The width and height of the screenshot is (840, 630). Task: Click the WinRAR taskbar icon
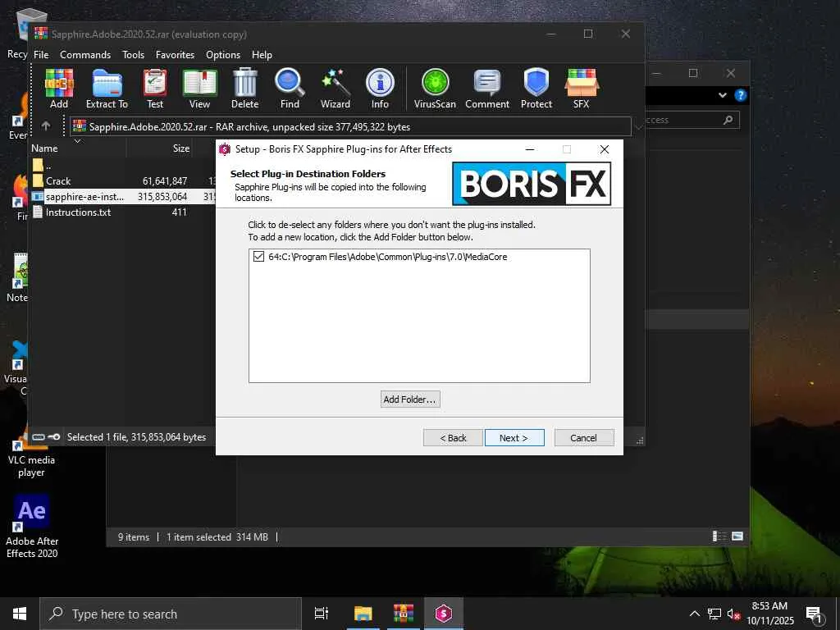(404, 614)
